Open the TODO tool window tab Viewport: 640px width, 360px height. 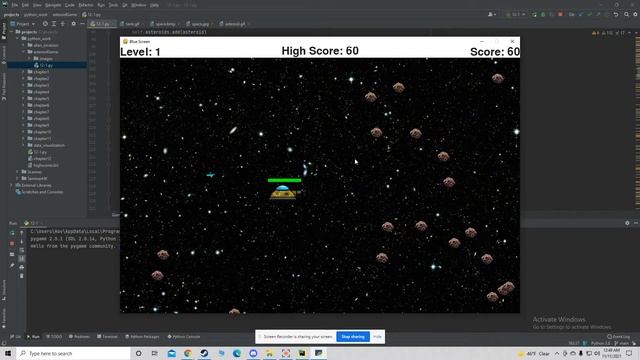click(54, 337)
